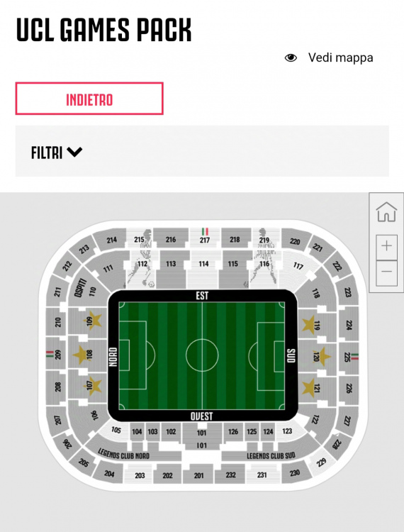Select the gold star on sector 120
The width and height of the screenshot is (404, 532).
click(322, 356)
